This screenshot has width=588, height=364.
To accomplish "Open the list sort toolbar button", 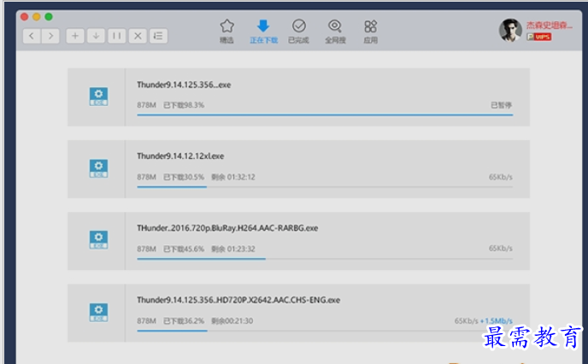I will tap(159, 36).
